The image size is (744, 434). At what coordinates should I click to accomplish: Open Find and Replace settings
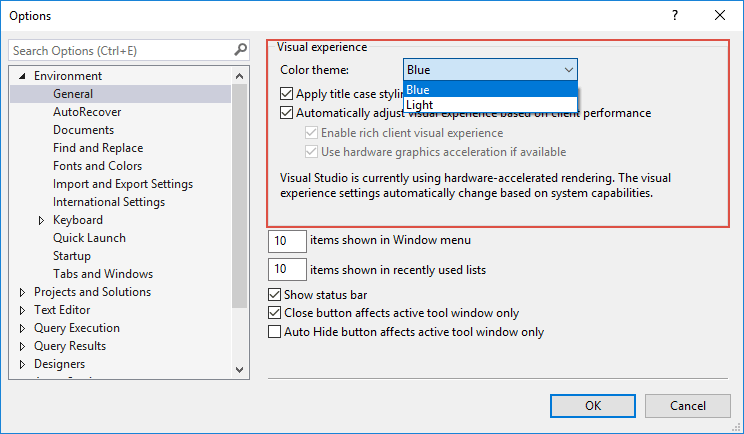tap(98, 148)
